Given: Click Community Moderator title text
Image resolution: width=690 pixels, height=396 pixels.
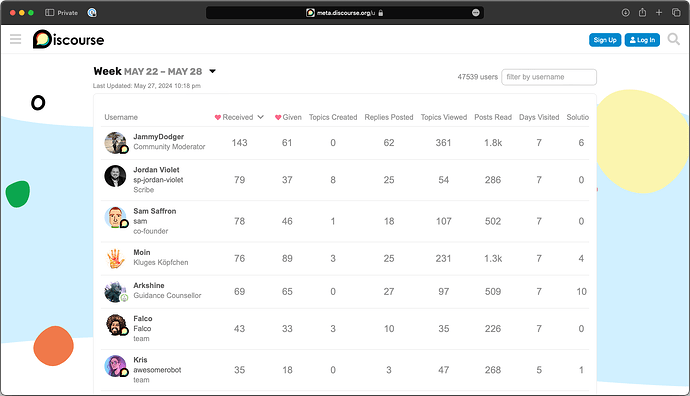Looking at the screenshot, I should 169,147.
